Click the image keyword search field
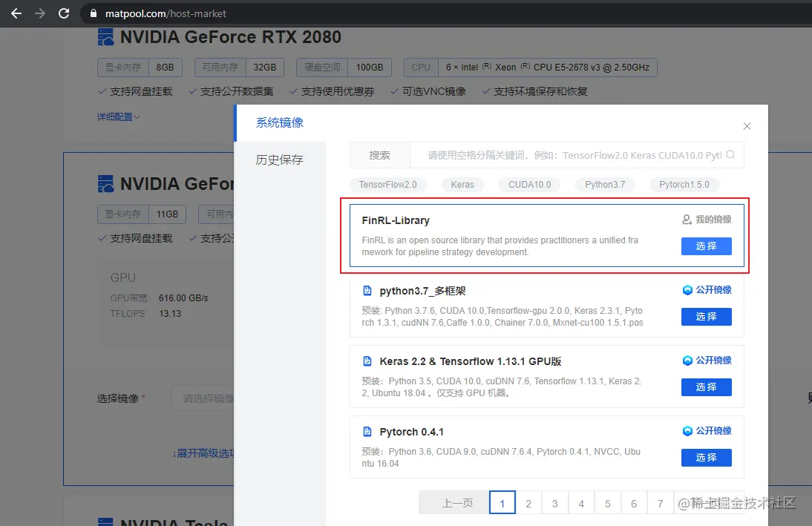Screen dimensions: 812x526 pos(577,155)
